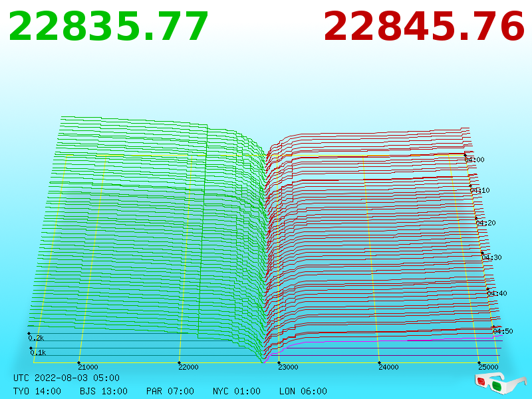Click the 23000 price axis label

coord(288,367)
